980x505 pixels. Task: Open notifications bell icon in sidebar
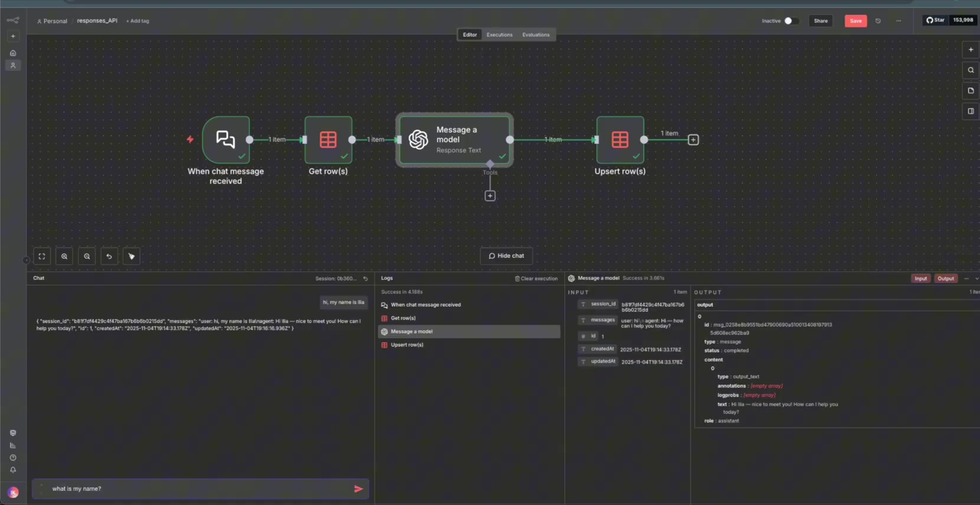(13, 470)
